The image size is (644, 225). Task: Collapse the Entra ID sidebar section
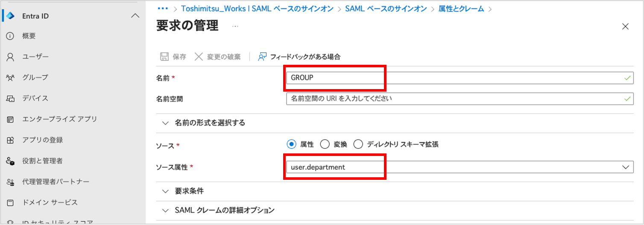click(135, 16)
